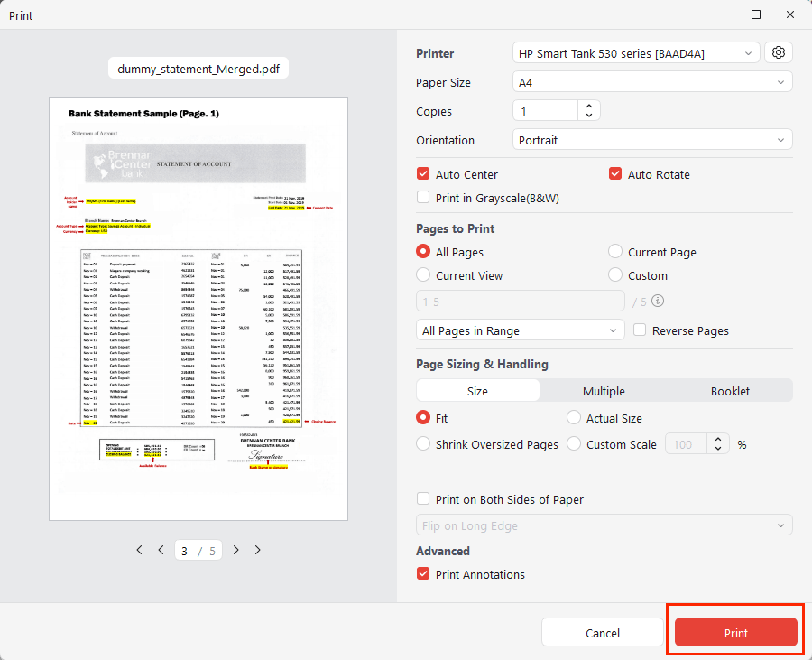The width and height of the screenshot is (812, 660).
Task: Click the Copies number field
Action: (546, 111)
